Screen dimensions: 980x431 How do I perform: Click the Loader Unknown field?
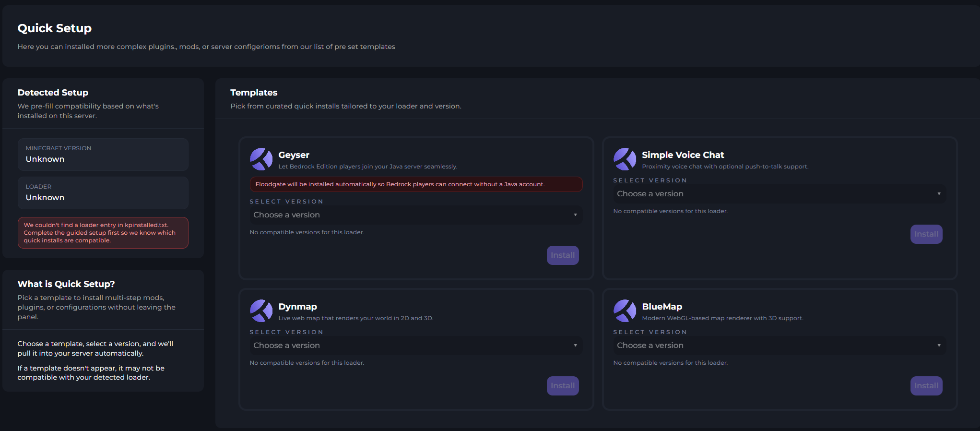point(103,193)
